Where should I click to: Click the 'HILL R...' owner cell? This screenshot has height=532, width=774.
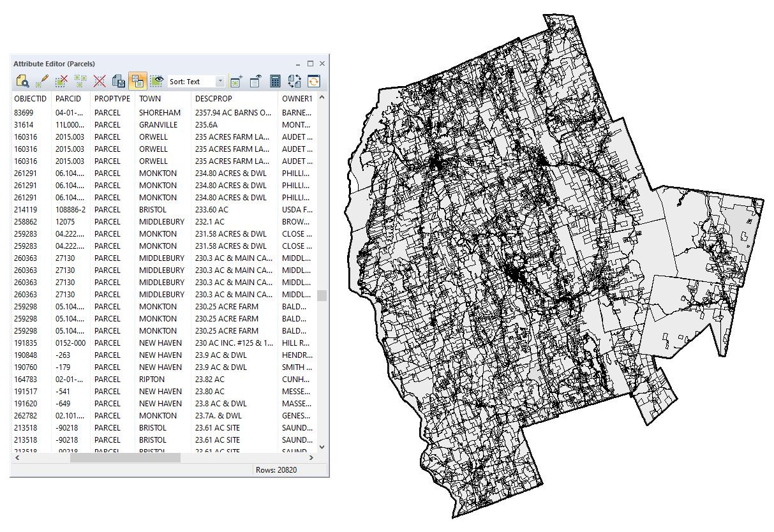[297, 343]
